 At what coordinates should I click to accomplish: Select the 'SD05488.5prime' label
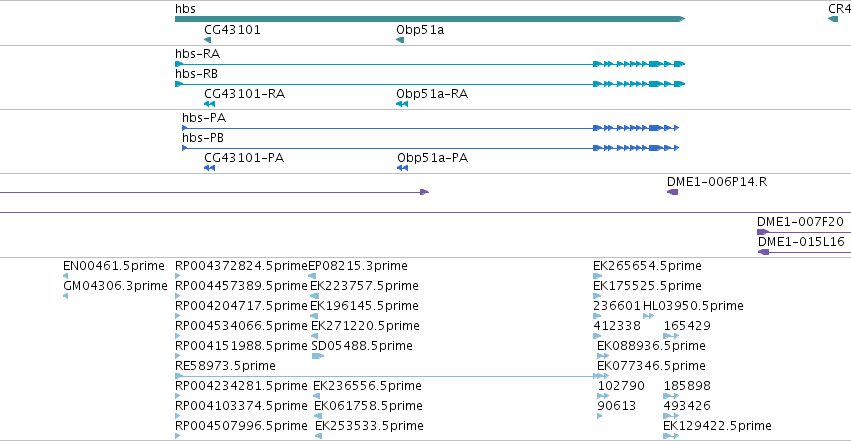point(362,346)
